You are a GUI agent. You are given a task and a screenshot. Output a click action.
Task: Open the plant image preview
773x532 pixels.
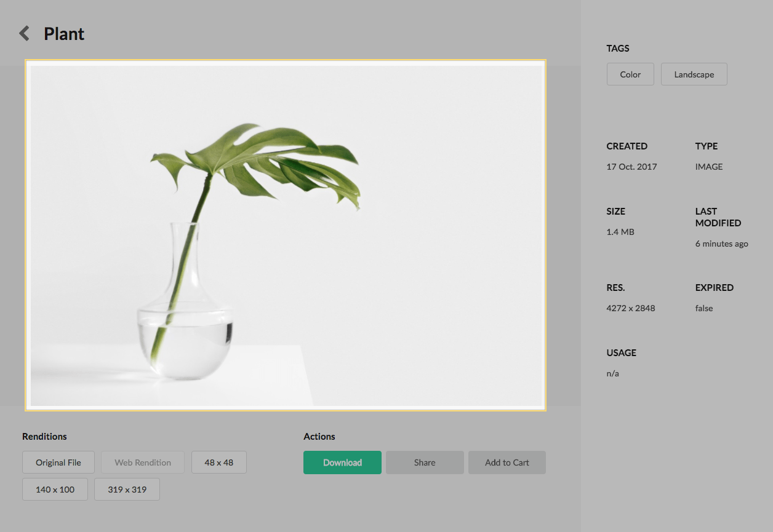(x=286, y=235)
